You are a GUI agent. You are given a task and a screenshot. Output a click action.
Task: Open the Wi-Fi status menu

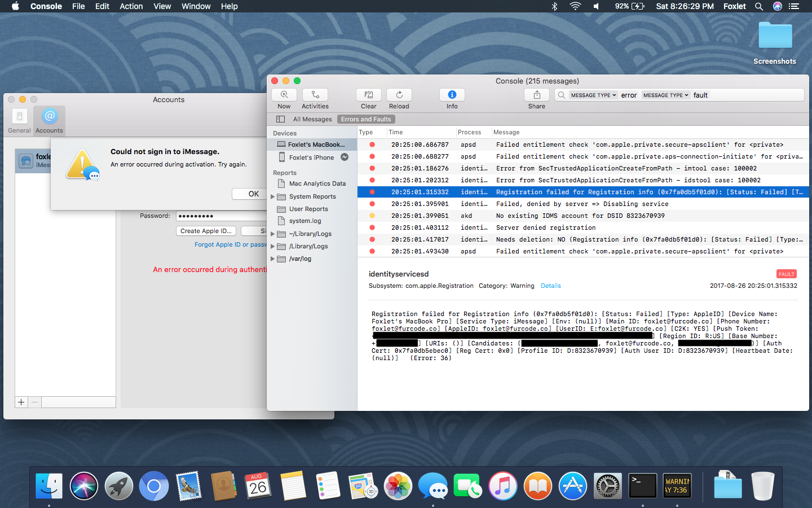click(575, 6)
